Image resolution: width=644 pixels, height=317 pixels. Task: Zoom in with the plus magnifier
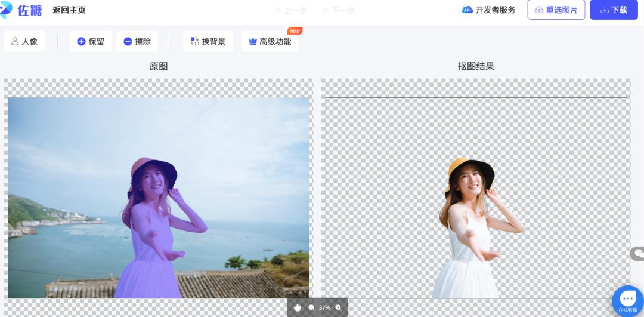point(338,307)
